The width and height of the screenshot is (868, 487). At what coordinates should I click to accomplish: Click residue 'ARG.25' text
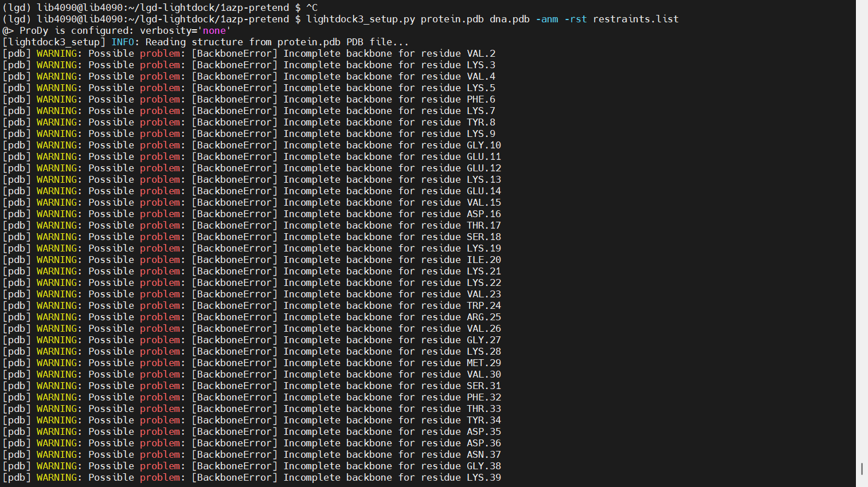click(484, 317)
